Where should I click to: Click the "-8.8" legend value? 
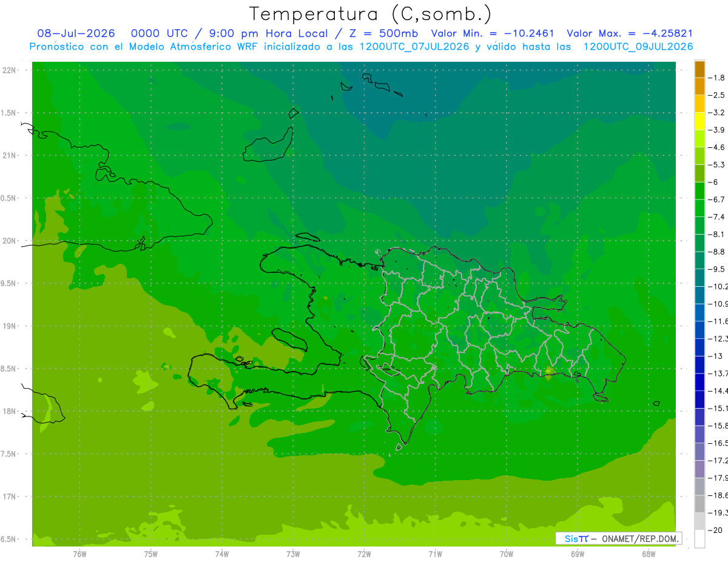(716, 252)
